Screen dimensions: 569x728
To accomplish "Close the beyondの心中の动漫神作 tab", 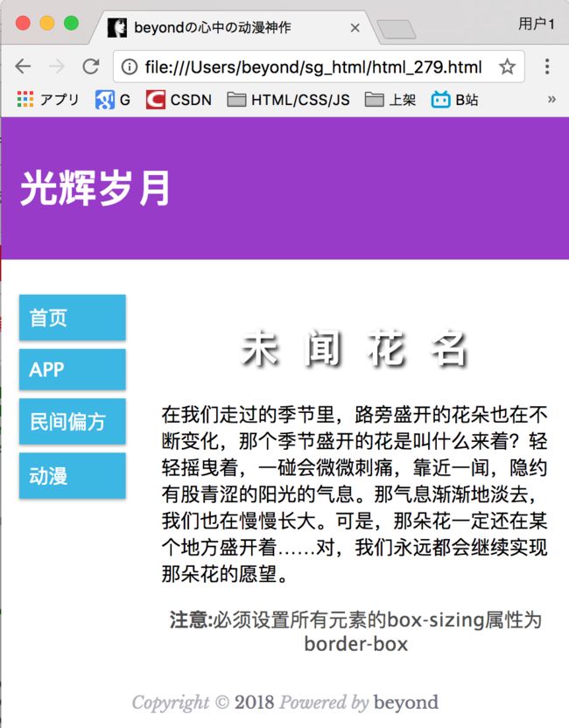I will (355, 28).
